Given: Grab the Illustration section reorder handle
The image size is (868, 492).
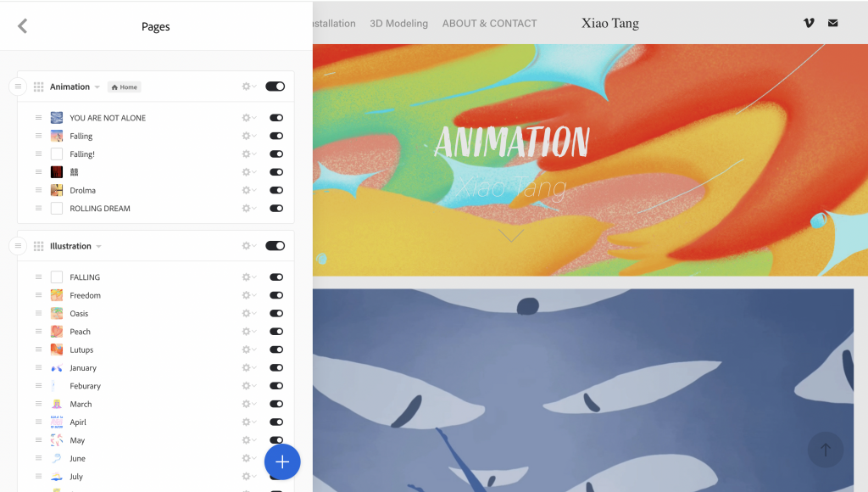Looking at the screenshot, I should [18, 245].
